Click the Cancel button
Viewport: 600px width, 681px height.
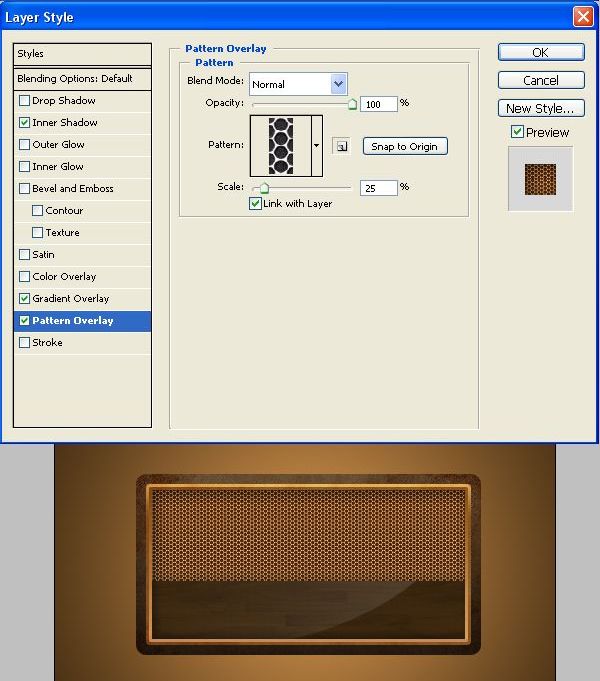[x=541, y=80]
